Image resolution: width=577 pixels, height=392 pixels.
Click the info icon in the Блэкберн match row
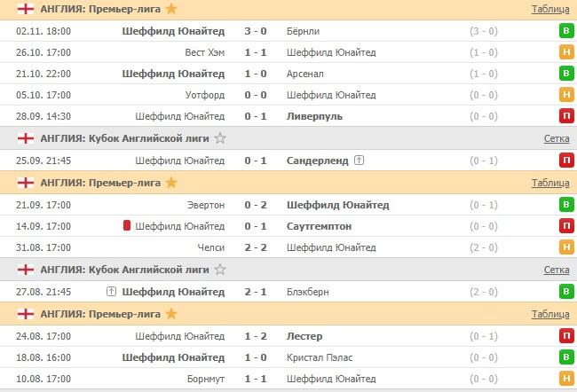pos(111,291)
